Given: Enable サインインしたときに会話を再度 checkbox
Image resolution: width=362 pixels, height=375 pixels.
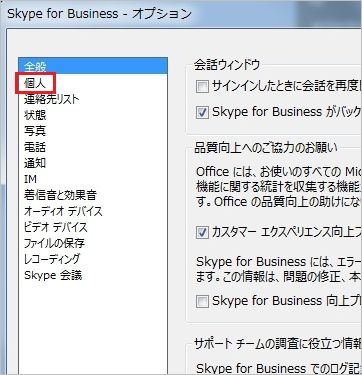Looking at the screenshot, I should point(202,87).
